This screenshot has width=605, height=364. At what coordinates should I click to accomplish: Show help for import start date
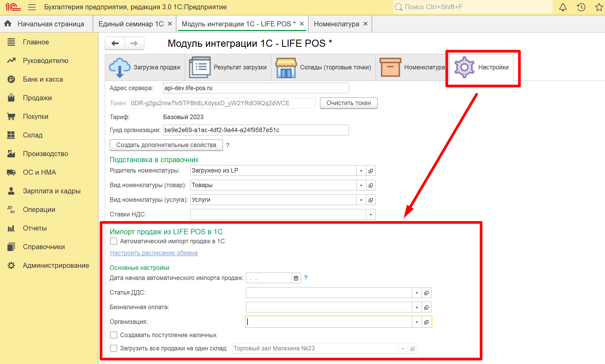[x=306, y=278]
